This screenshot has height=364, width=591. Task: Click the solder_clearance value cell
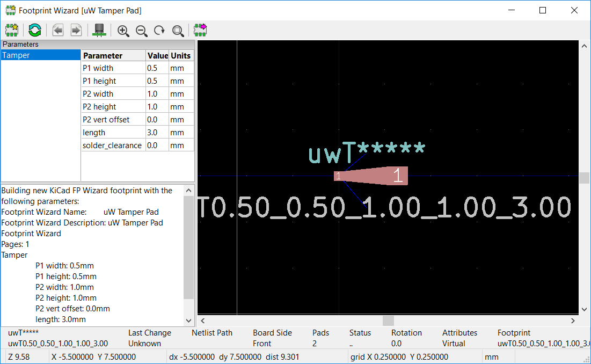157,145
